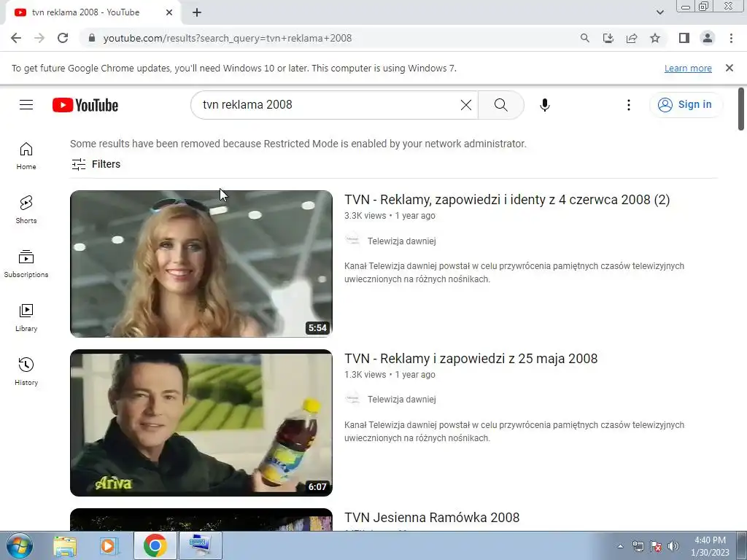
Task: Show hidden tray icons arrow
Action: pos(620,546)
